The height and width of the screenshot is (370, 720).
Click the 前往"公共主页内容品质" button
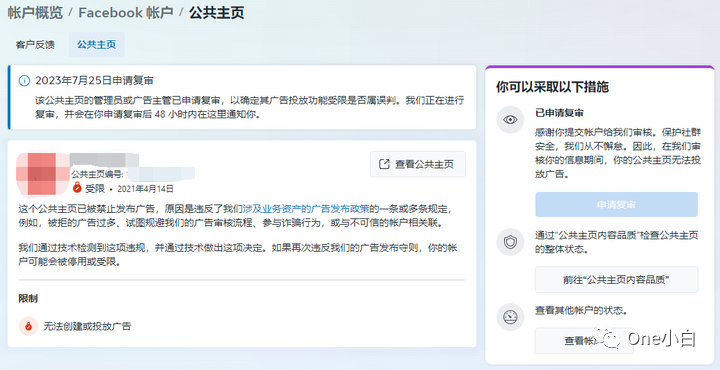point(616,280)
